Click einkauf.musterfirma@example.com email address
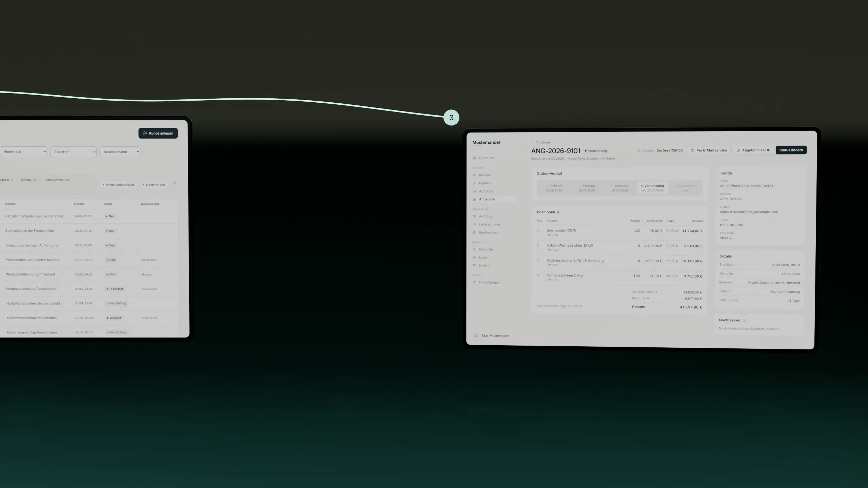 point(749,212)
